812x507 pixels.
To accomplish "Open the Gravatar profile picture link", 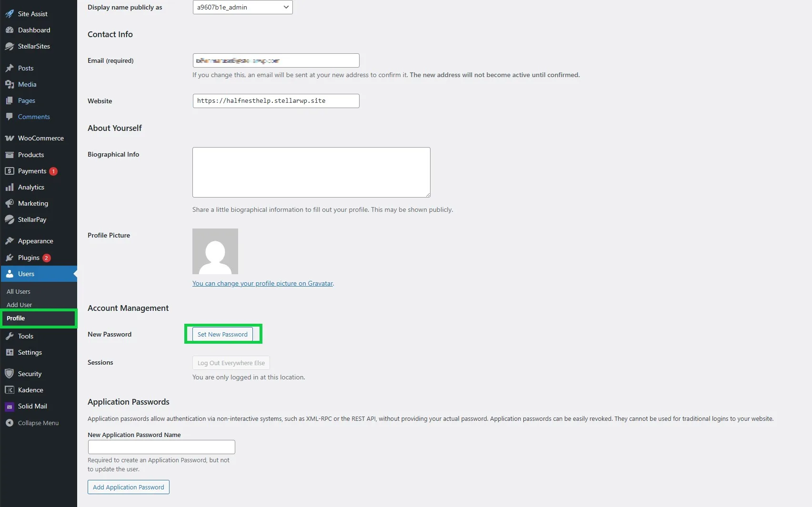I will pyautogui.click(x=262, y=283).
